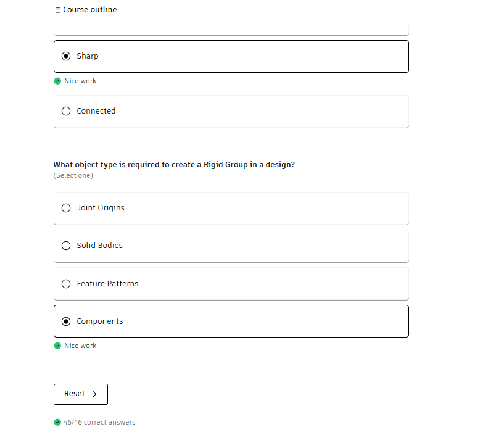Screen dimensions: 501x448
Task: Open the Course outline hamburger menu icon
Action: [x=57, y=10]
